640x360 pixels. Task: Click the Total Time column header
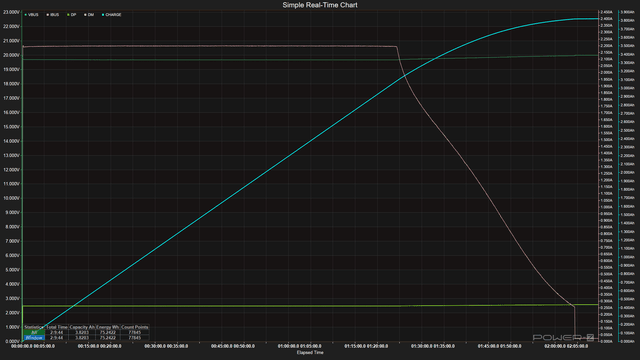pyautogui.click(x=57, y=327)
